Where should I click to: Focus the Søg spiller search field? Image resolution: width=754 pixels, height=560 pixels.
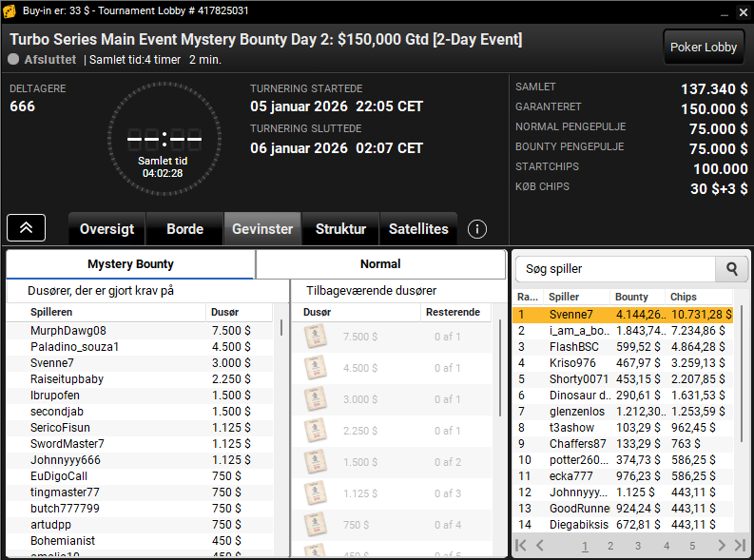pyautogui.click(x=615, y=269)
